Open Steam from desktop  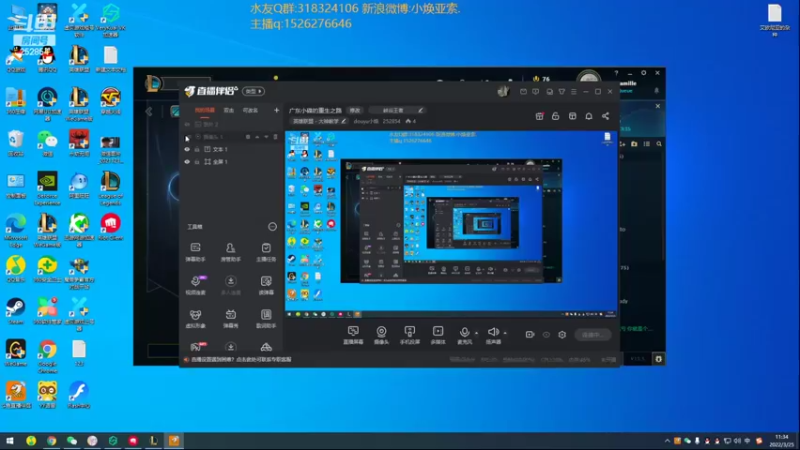16,311
